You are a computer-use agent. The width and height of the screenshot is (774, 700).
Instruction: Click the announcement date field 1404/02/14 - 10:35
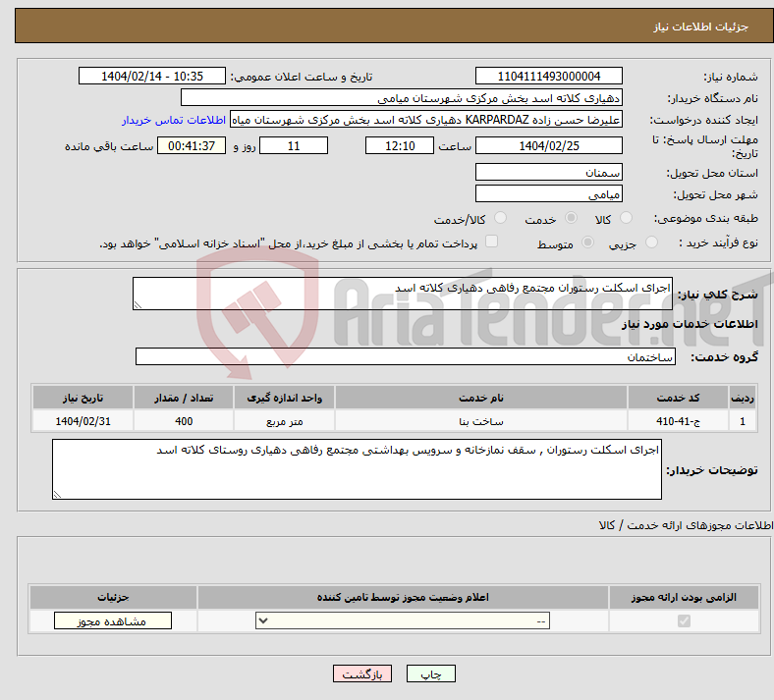[x=152, y=76]
